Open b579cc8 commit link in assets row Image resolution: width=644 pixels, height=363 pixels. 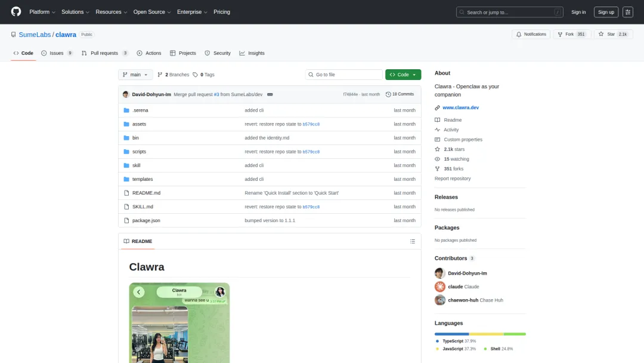[x=311, y=124]
